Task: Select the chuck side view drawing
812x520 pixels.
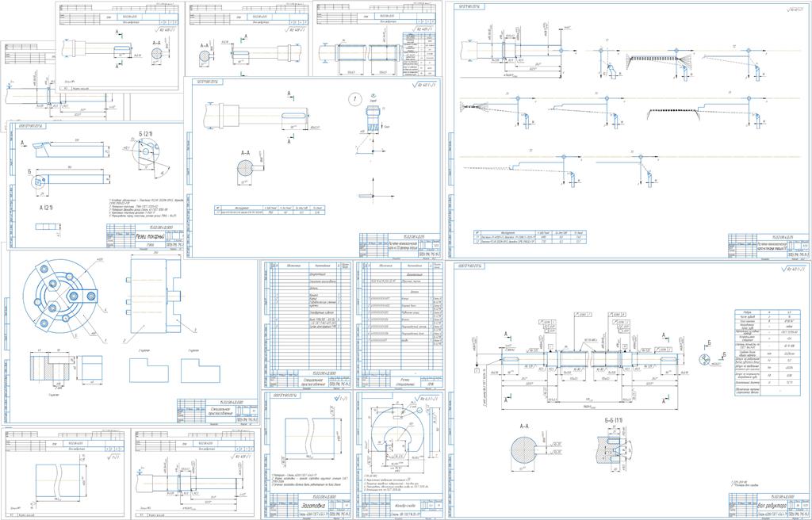Action: [x=155, y=295]
